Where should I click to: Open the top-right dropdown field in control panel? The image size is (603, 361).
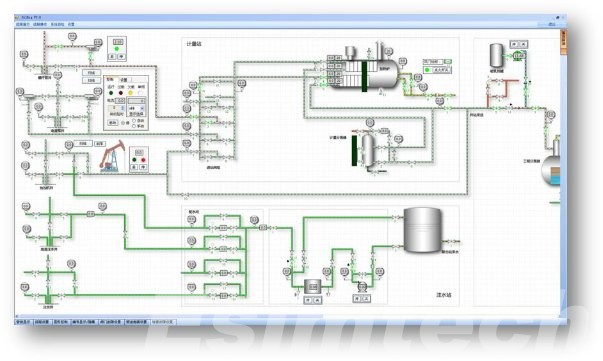click(x=136, y=101)
